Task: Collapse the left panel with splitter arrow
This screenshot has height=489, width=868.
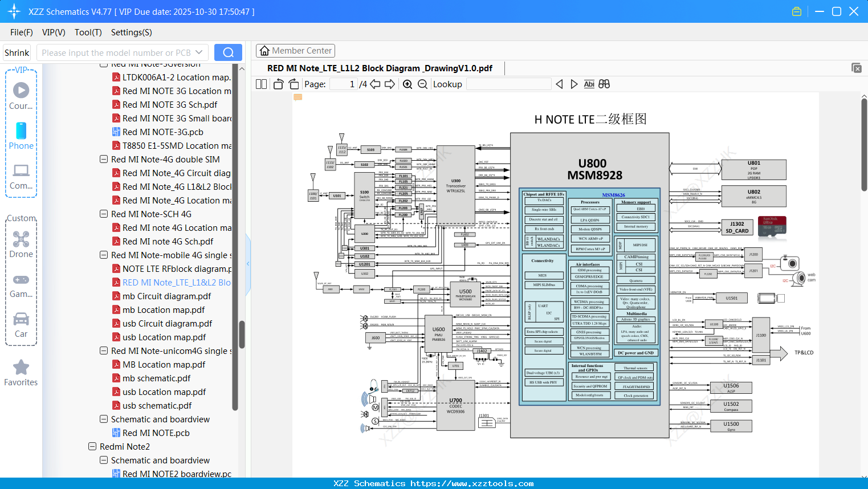Action: click(x=248, y=264)
